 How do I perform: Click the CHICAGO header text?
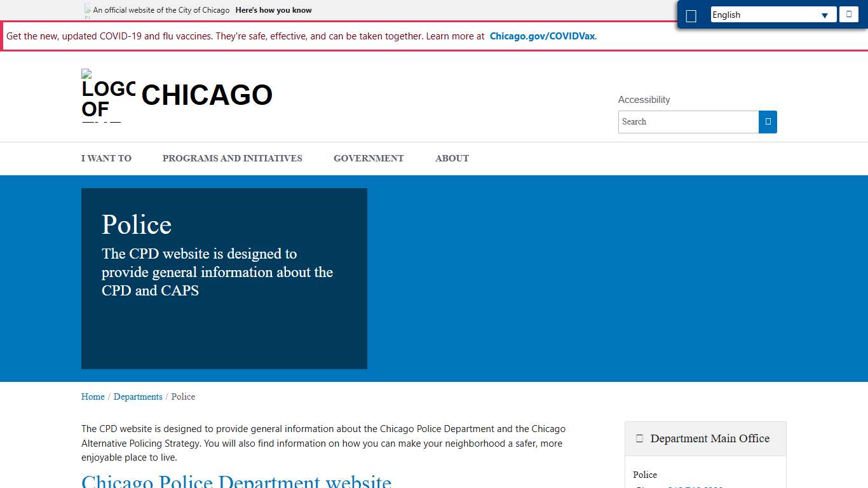tap(206, 95)
